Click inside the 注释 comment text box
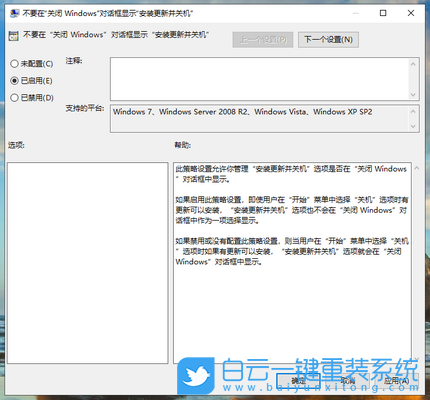Viewport: 430px width, 400px height. (260, 79)
